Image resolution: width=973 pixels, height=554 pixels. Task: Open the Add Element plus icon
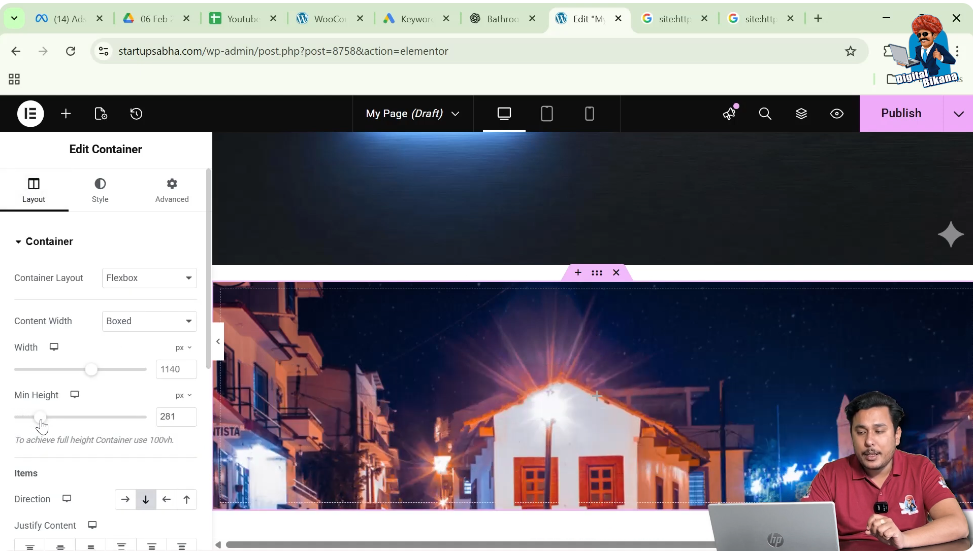[x=66, y=114]
